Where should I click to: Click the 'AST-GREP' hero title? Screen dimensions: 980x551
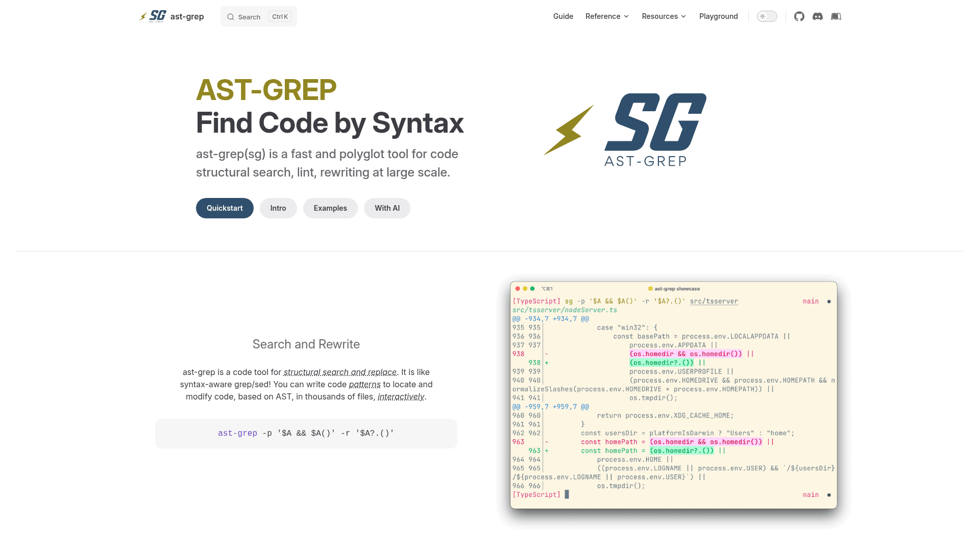tap(266, 90)
